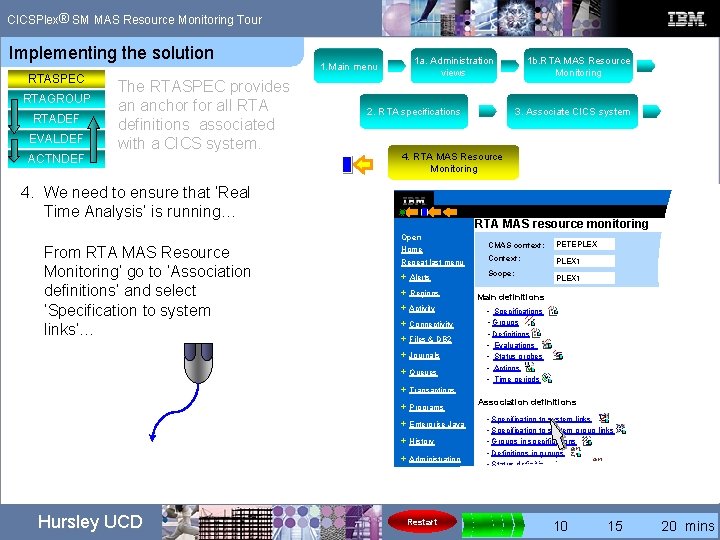Click the icon next to Time periods
Screen dimensions: 720x540
(x=546, y=378)
